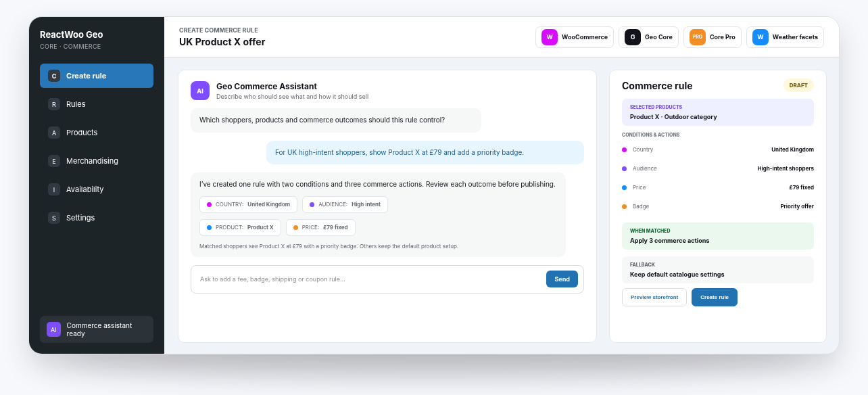Click the Geo Core G icon
The height and width of the screenshot is (395, 868).
point(633,37)
